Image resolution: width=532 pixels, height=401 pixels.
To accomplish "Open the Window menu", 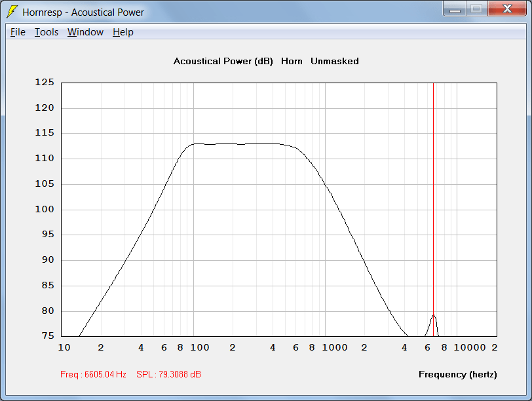I will [x=85, y=32].
